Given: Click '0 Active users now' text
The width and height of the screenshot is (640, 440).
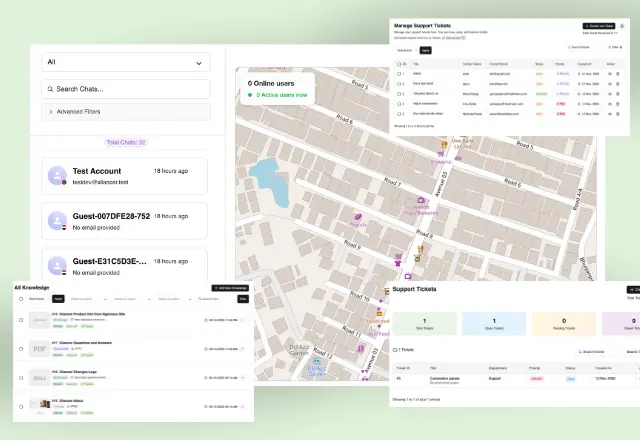Looking at the screenshot, I should tap(282, 95).
